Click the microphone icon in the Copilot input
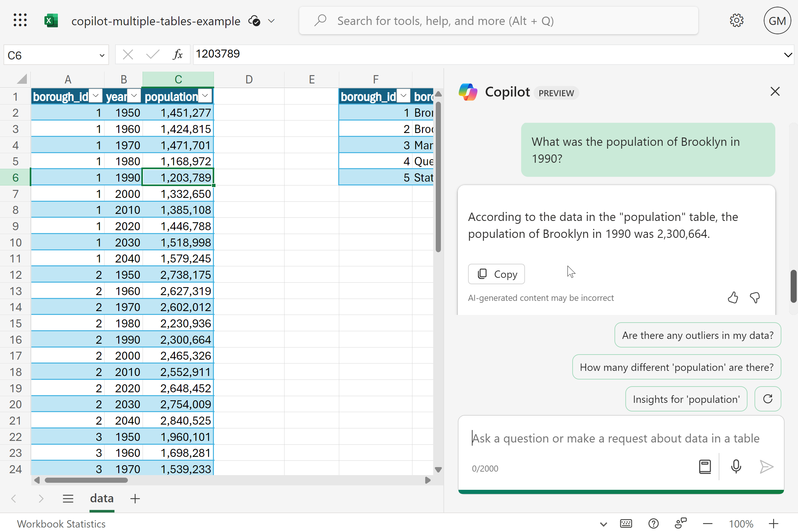Viewport: 798px width, 532px height. click(736, 466)
